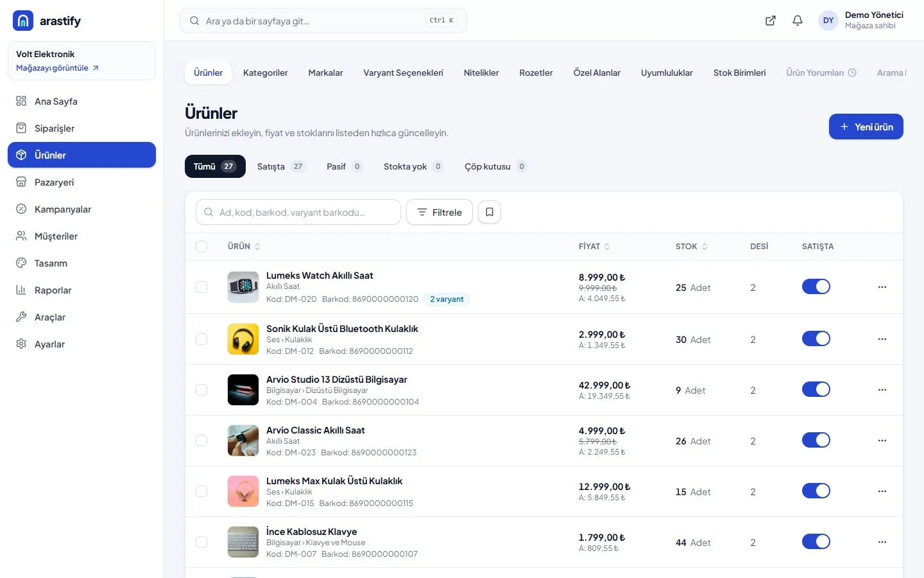924x578 pixels.
Task: Click the Pazaryeri storefront icon
Action: pos(21,182)
